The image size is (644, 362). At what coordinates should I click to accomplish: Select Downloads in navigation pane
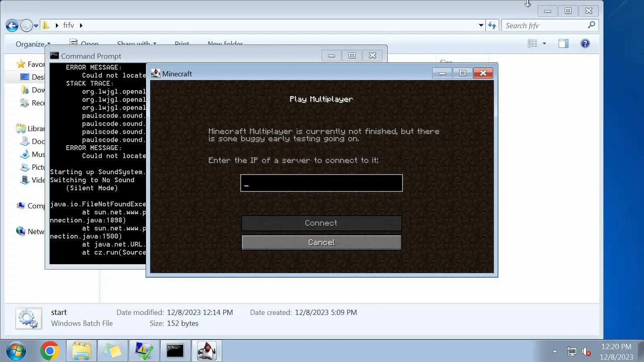[x=33, y=90]
